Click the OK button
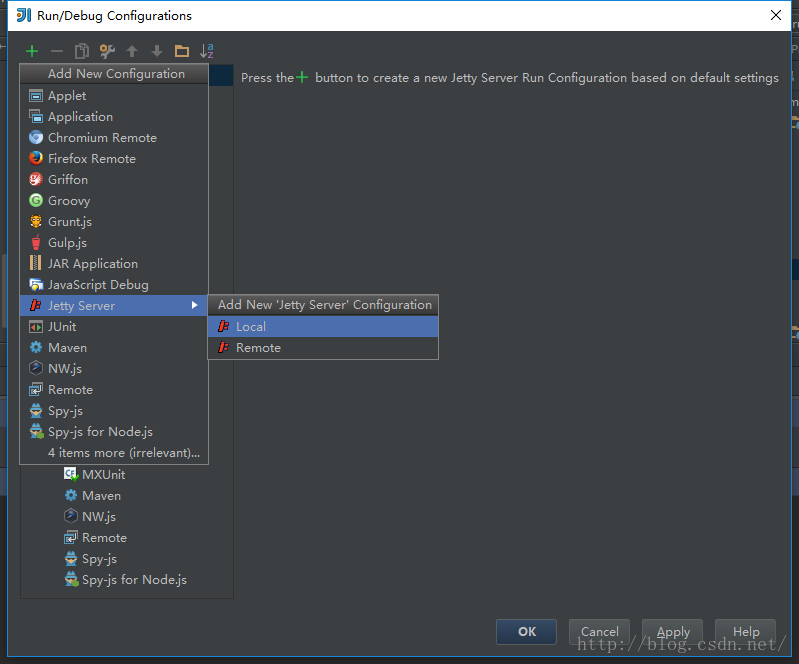This screenshot has height=664, width=799. point(526,632)
